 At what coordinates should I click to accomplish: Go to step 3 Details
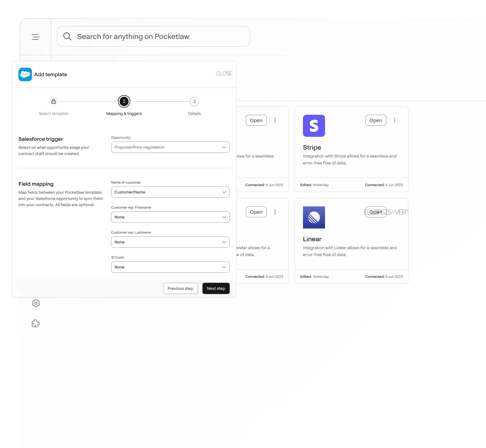coord(194,101)
